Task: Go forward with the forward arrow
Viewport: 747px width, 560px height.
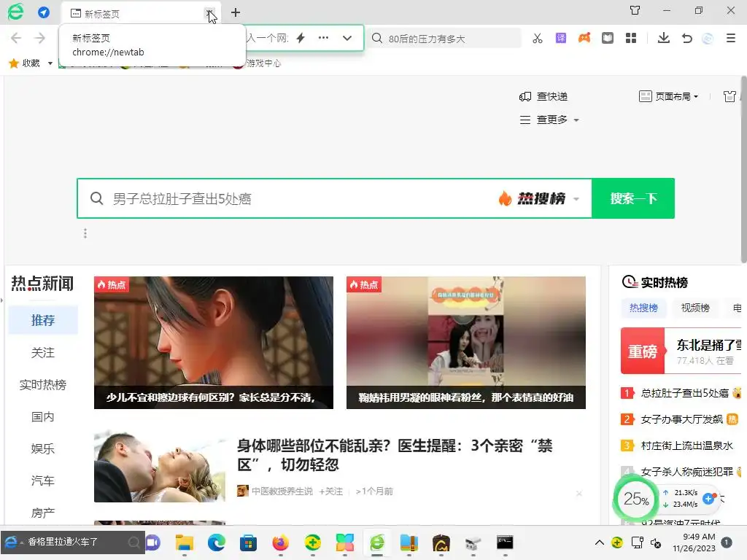Action: coord(40,38)
